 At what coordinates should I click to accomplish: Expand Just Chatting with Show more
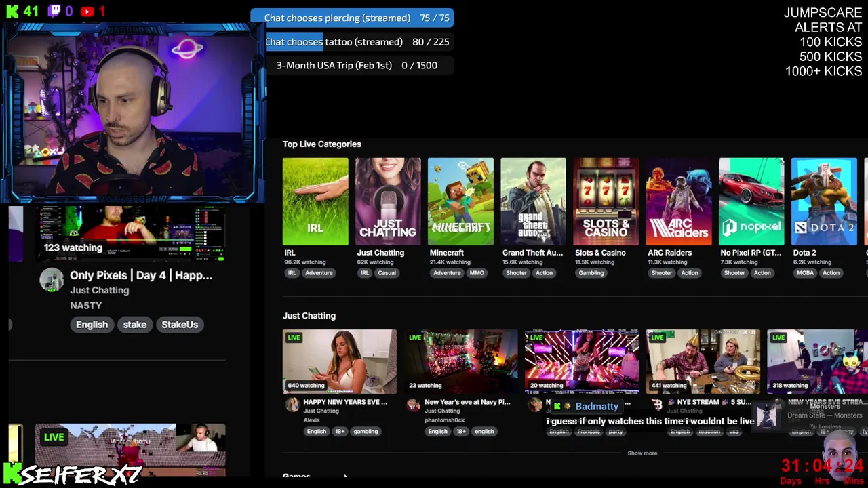(x=642, y=453)
